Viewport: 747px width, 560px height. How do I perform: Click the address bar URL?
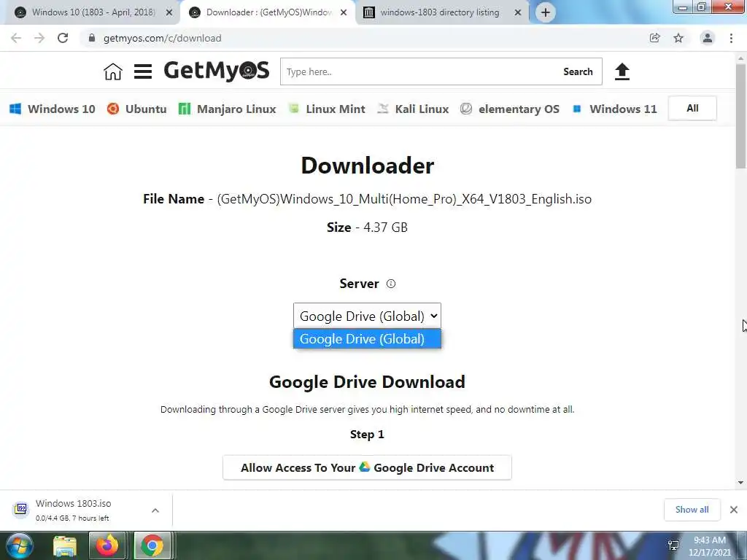point(163,38)
